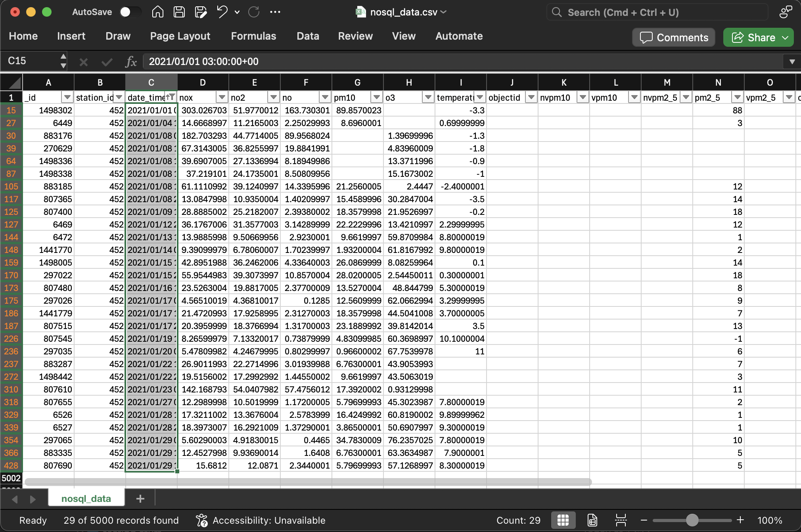Click the Undo arrow icon

(222, 12)
